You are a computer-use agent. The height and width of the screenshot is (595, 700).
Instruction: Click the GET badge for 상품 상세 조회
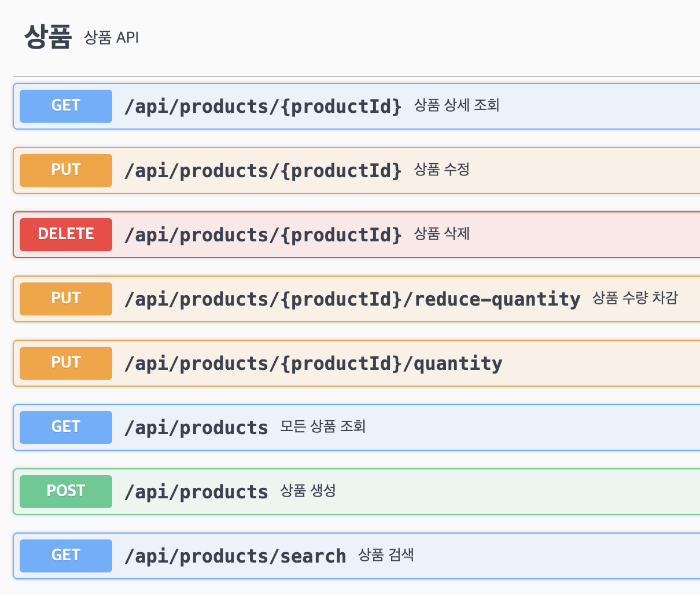66,106
